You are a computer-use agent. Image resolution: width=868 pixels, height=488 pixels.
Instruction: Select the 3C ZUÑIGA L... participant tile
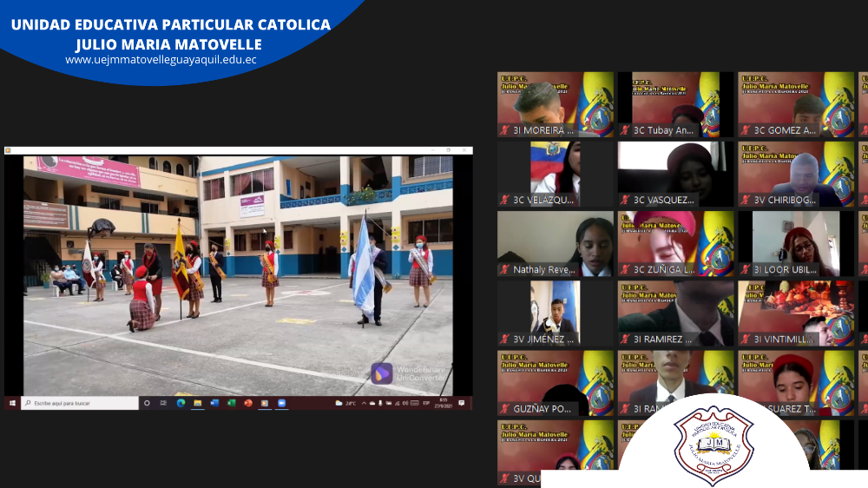coord(675,244)
